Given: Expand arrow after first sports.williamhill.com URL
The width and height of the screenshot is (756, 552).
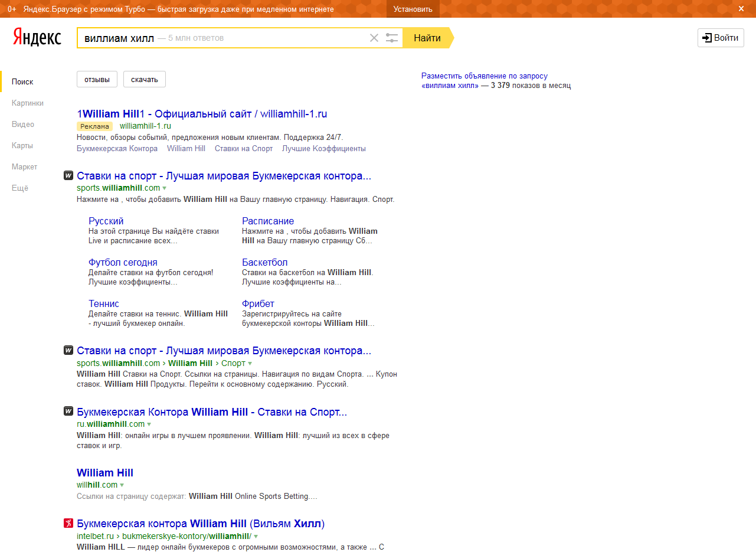Looking at the screenshot, I should tap(165, 188).
